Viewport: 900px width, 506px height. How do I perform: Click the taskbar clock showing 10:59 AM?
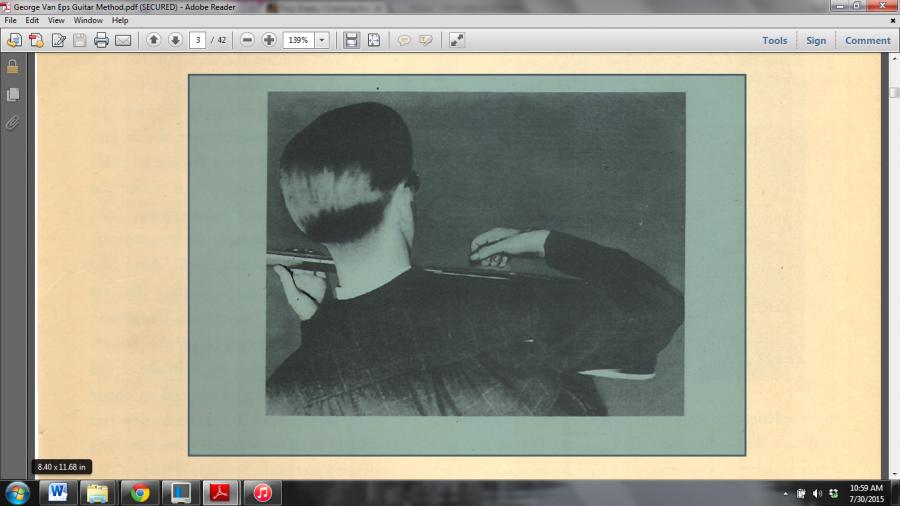point(866,493)
